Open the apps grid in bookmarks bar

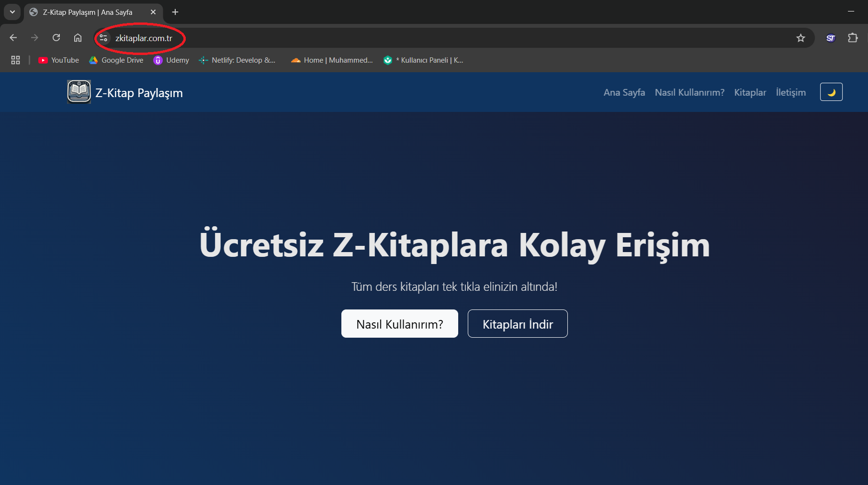[15, 60]
